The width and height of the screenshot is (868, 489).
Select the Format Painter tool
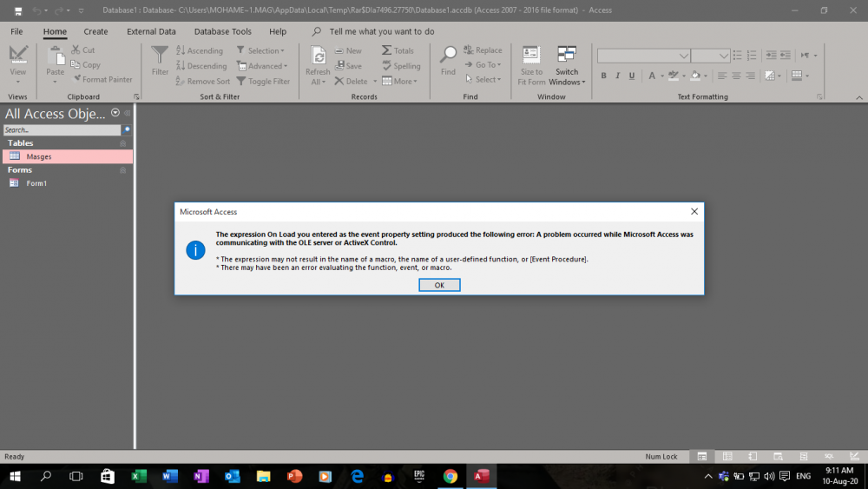[102, 79]
